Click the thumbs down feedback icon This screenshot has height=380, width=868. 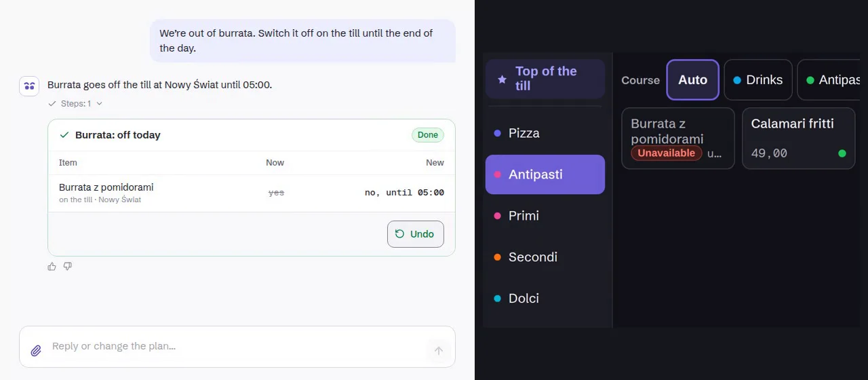(68, 267)
